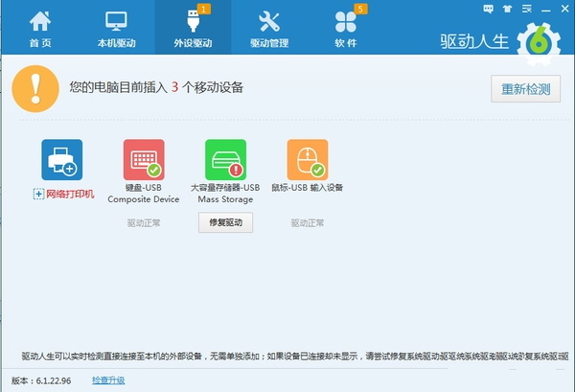Viewport: 575px width, 392px height.
Task: Click the 驱动人生 brand title text
Action: click(474, 42)
